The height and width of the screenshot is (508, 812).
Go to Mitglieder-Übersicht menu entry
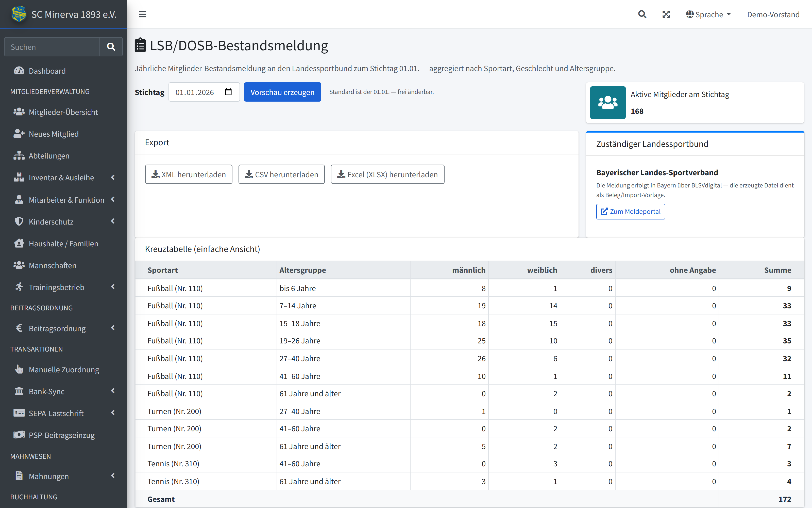[63, 112]
